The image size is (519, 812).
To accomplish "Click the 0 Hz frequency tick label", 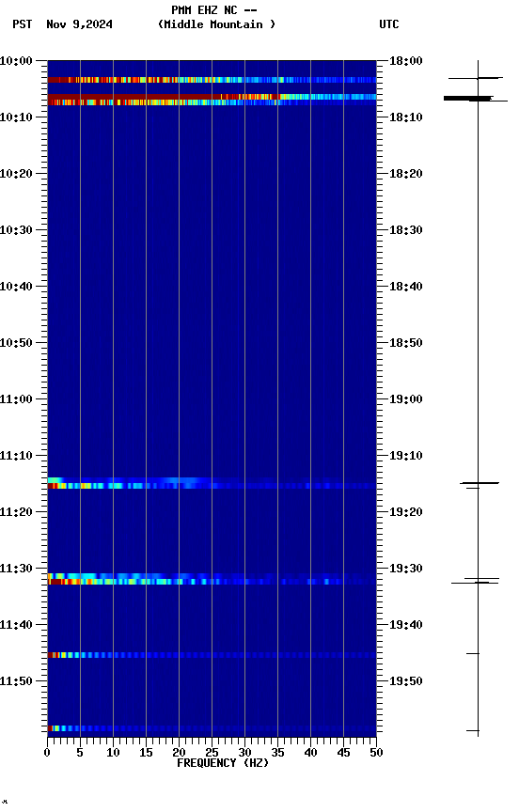I will click(47, 753).
